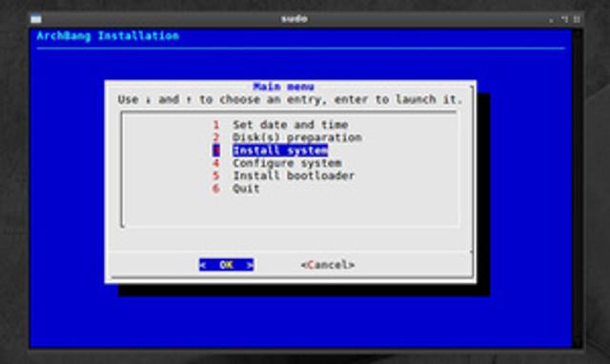Confirm with the OK button

click(227, 265)
